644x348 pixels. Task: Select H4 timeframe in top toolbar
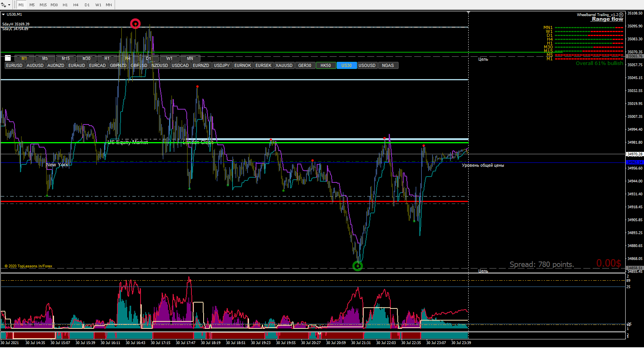pyautogui.click(x=76, y=5)
